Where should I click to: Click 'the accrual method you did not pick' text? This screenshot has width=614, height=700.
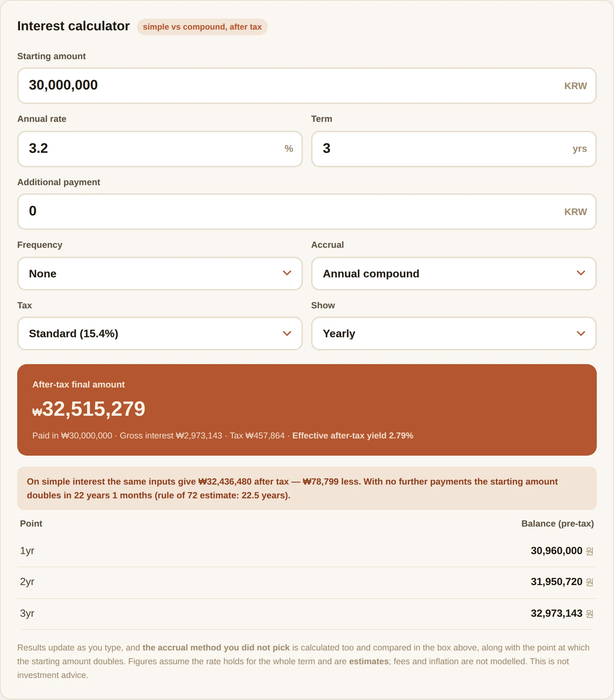pyautogui.click(x=216, y=648)
